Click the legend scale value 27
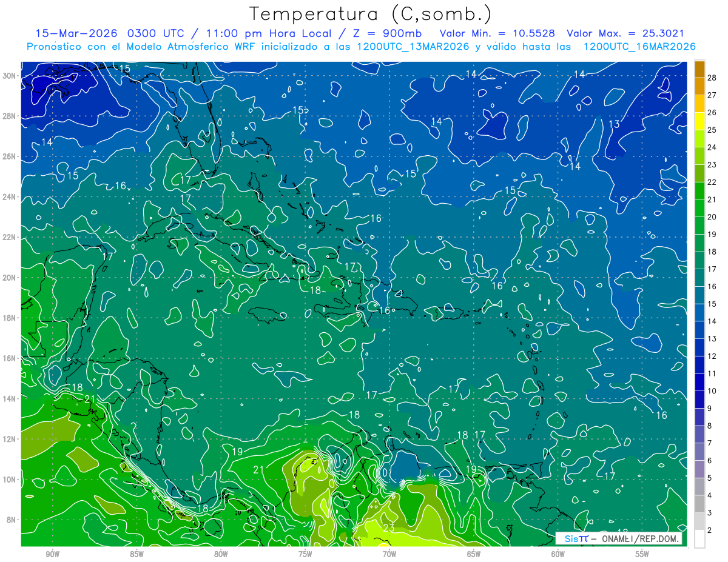Image resolution: width=728 pixels, height=562 pixels. pos(712,95)
